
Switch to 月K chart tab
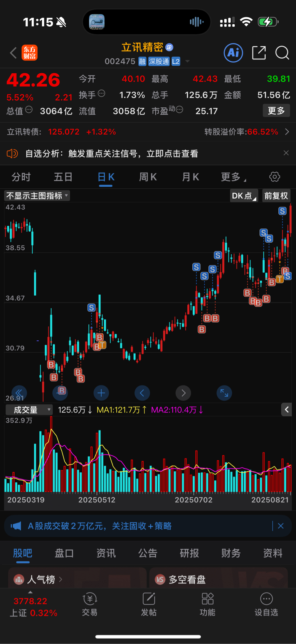[190, 177]
